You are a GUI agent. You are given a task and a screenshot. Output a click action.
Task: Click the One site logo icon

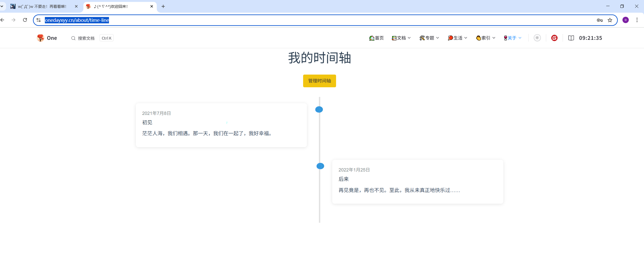pyautogui.click(x=41, y=38)
